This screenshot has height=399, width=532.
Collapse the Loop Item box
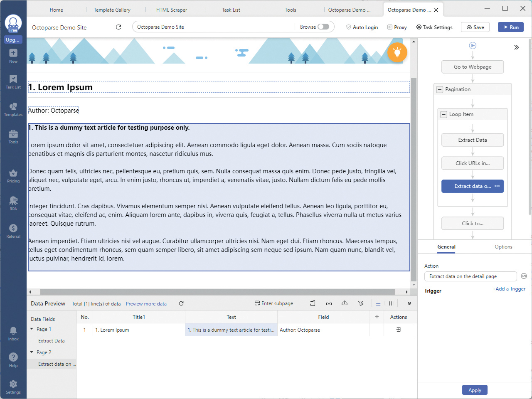pos(443,114)
